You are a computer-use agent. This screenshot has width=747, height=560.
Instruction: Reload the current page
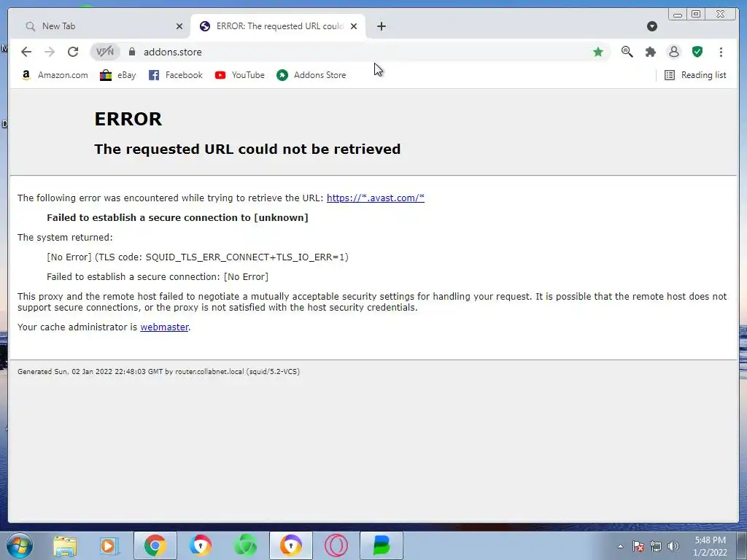click(73, 52)
